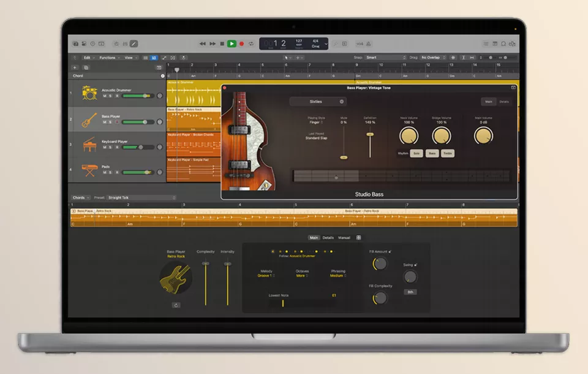Screen dimensions: 588x374
Task: Solo the Acoustic Drummer track
Action: click(x=110, y=96)
